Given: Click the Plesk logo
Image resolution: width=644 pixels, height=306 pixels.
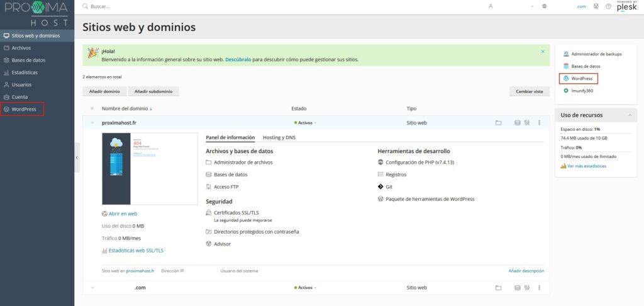Looking at the screenshot, I should (x=627, y=6).
